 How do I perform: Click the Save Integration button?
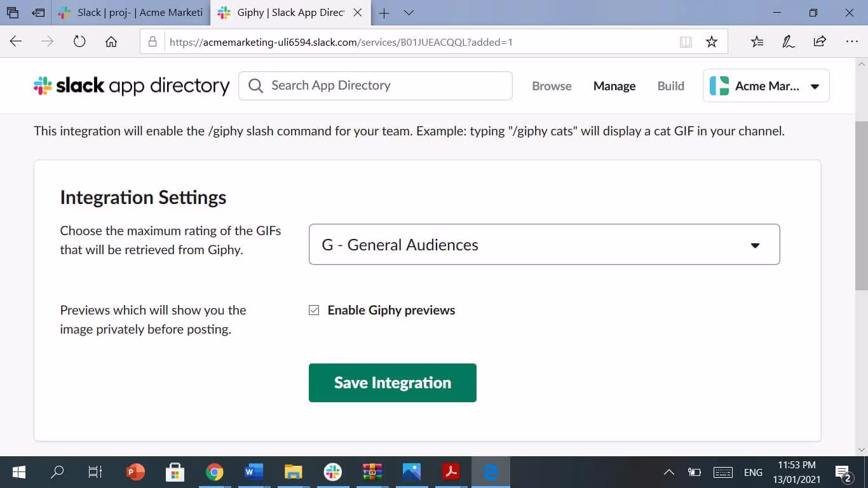point(392,383)
